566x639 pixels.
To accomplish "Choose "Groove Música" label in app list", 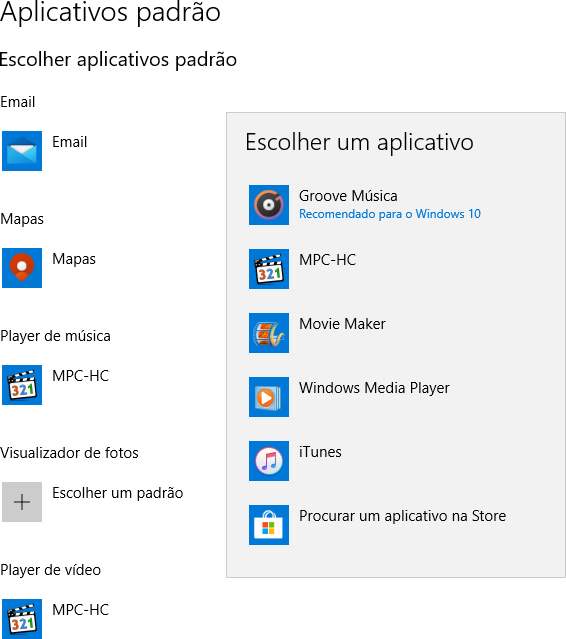I will point(348,196).
